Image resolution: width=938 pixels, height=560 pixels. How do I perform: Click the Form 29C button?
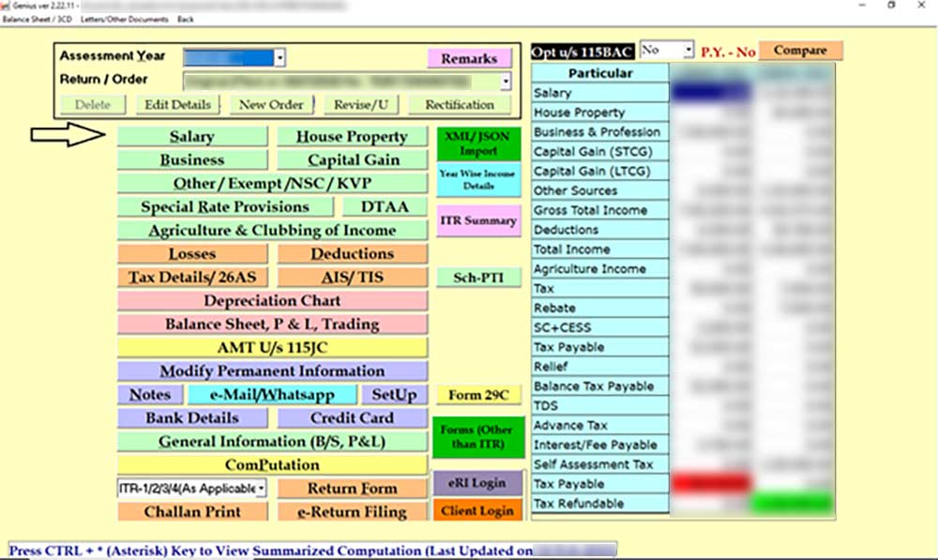477,395
